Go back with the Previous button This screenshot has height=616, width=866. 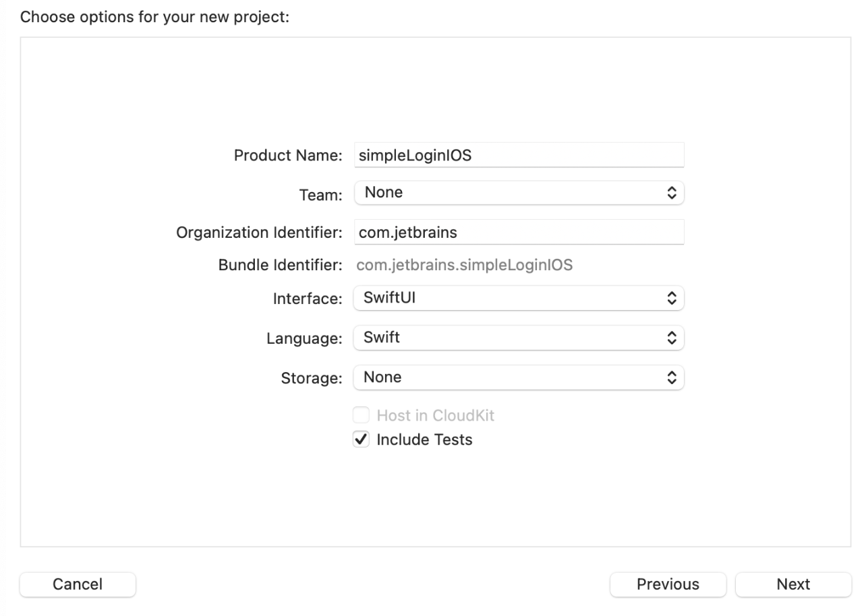pyautogui.click(x=668, y=584)
